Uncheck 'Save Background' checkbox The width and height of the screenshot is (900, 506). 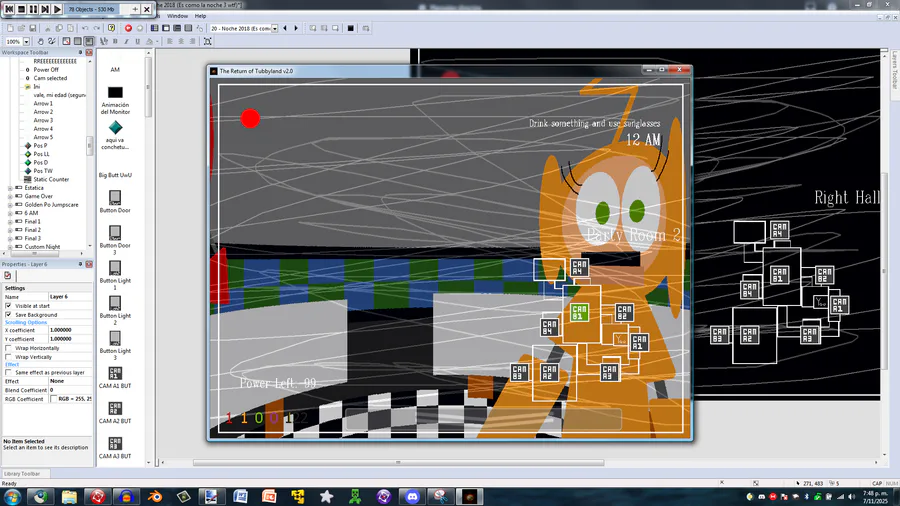click(x=9, y=315)
